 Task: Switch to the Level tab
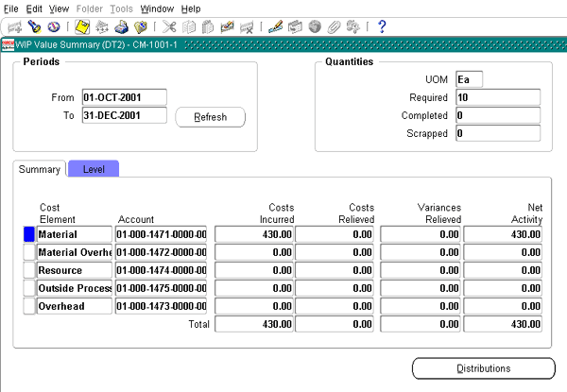coord(94,169)
